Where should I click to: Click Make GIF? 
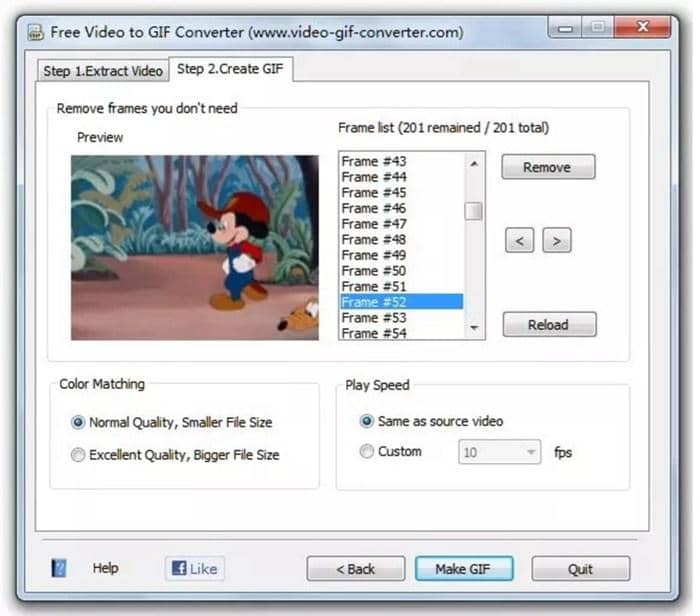pos(464,569)
